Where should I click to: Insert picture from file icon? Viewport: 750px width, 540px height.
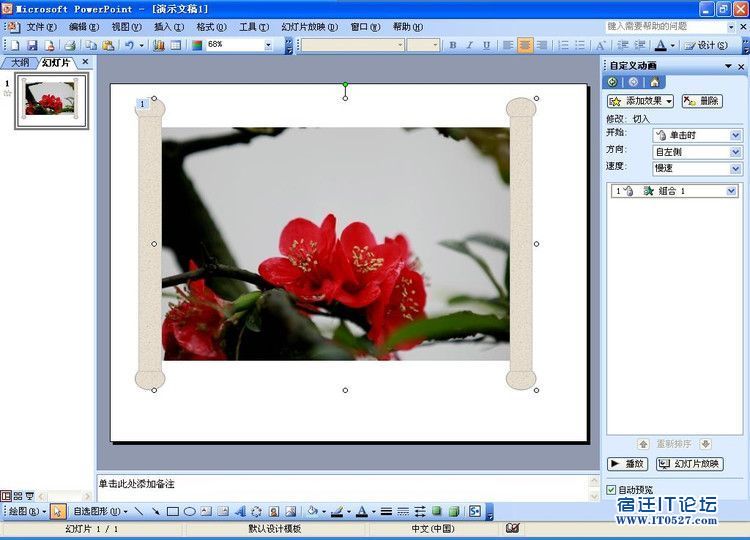pos(290,511)
